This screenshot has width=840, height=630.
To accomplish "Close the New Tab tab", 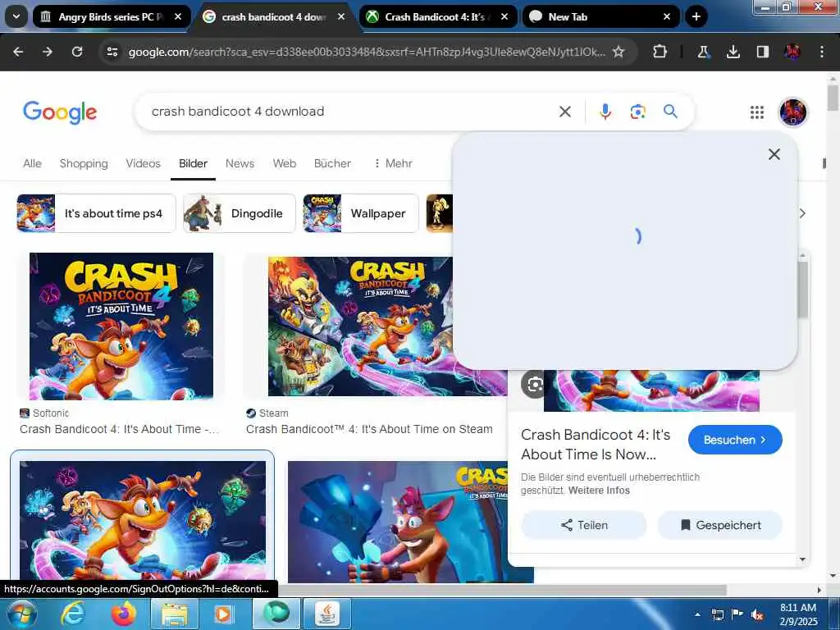I will 667,16.
